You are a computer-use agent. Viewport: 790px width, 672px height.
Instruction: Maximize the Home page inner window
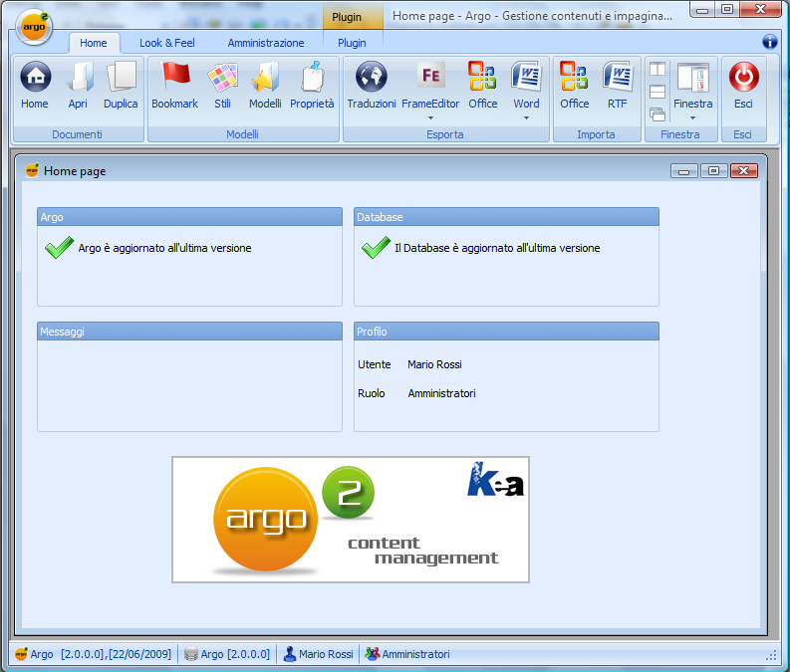pyautogui.click(x=713, y=171)
